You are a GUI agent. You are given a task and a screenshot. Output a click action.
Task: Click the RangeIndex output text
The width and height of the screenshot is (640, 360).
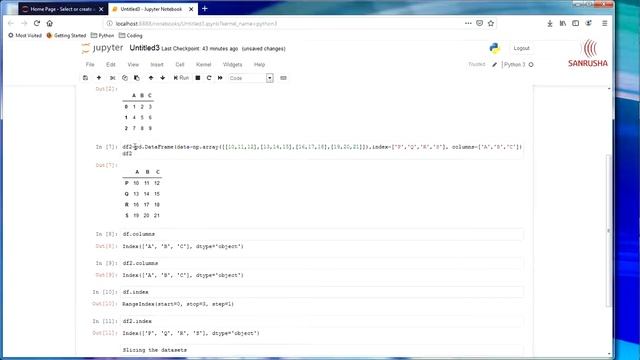[x=178, y=304]
